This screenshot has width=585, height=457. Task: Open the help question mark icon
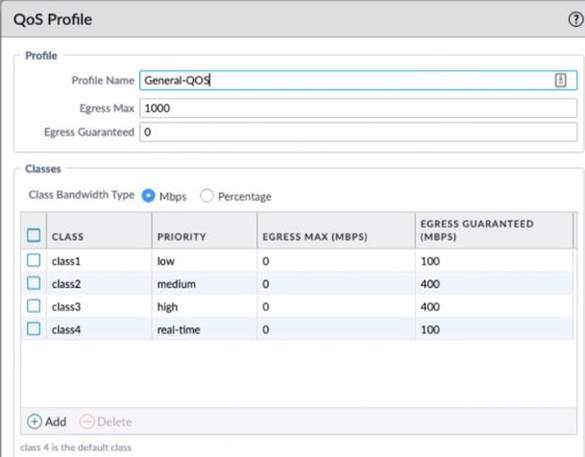[x=576, y=19]
